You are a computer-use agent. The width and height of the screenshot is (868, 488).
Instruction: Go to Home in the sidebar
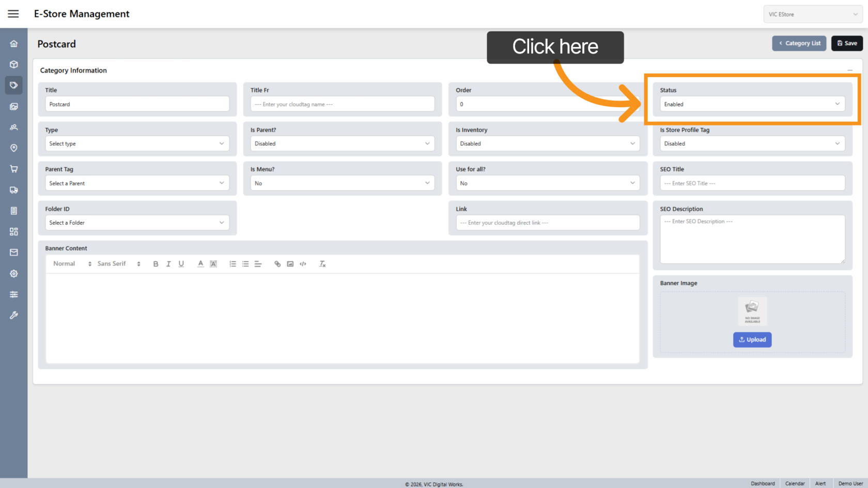(x=14, y=44)
